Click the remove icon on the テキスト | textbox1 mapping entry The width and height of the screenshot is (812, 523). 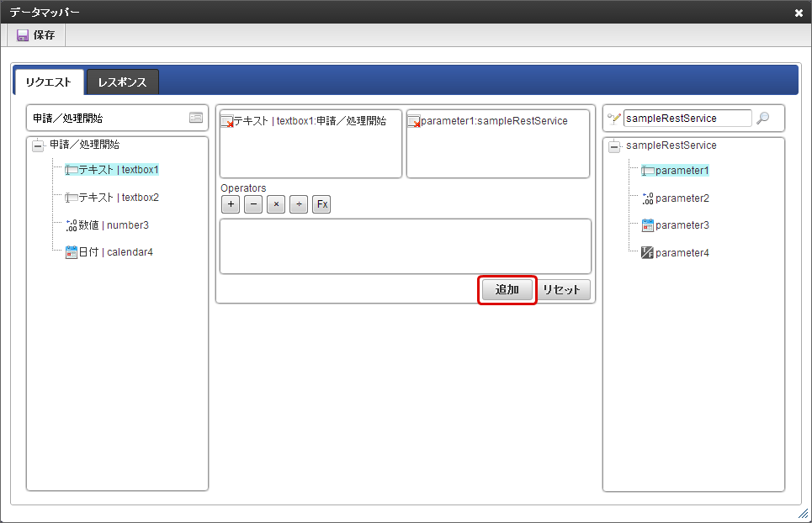[x=227, y=122]
